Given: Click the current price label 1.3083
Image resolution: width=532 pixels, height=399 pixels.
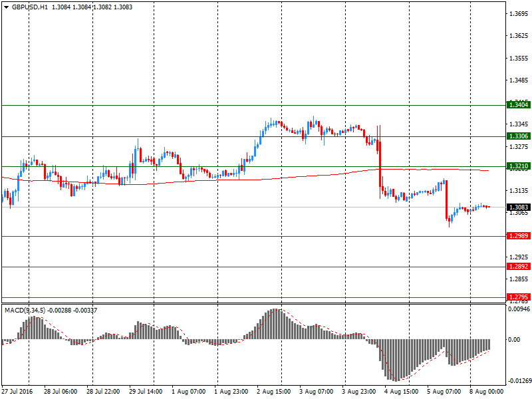Looking at the screenshot, I should click(519, 207).
